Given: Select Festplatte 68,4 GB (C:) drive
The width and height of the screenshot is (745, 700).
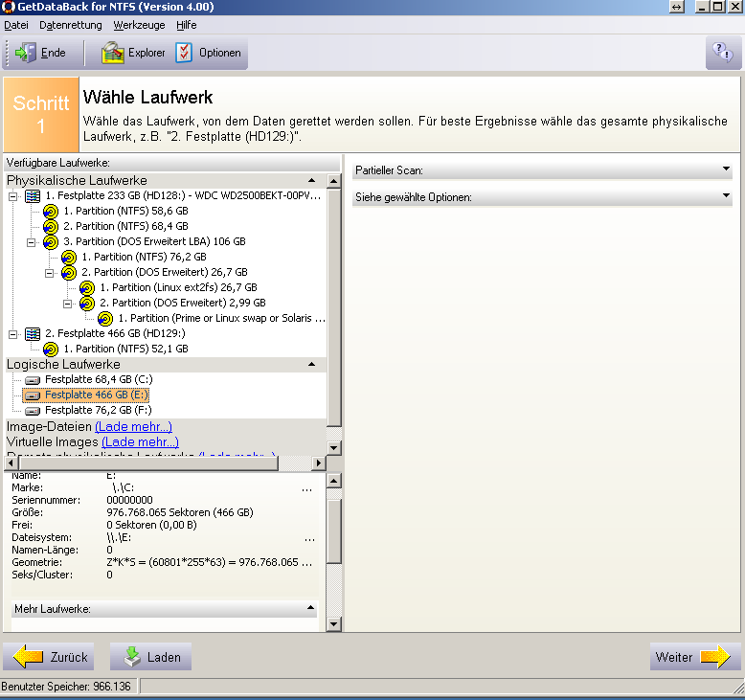Looking at the screenshot, I should tap(99, 380).
